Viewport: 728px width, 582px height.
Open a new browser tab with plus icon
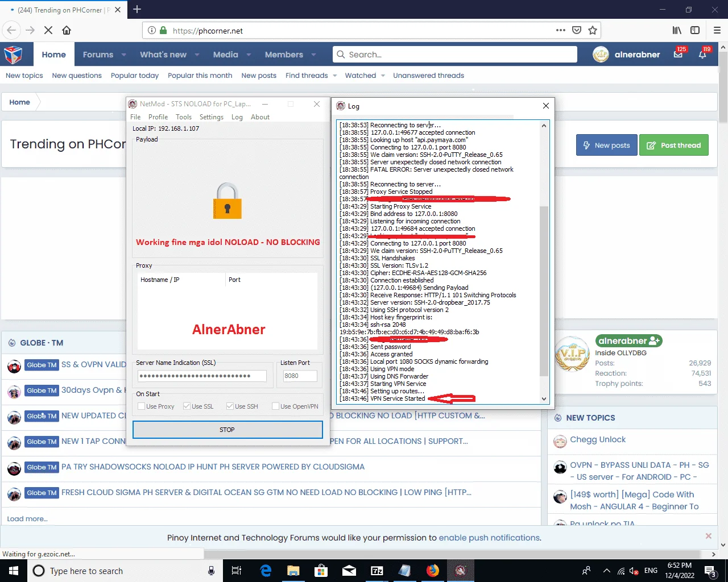(x=137, y=10)
